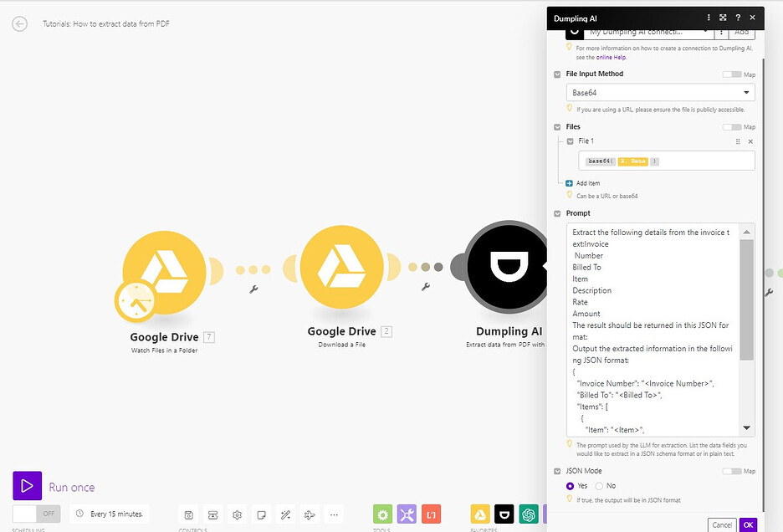Select the Flow Control tool in bottom toolbar

tap(212, 514)
